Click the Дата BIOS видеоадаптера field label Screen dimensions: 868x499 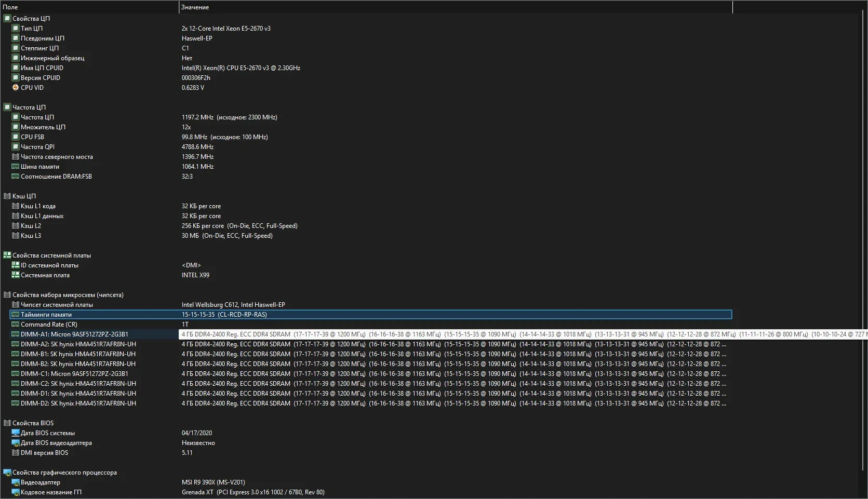(56, 443)
